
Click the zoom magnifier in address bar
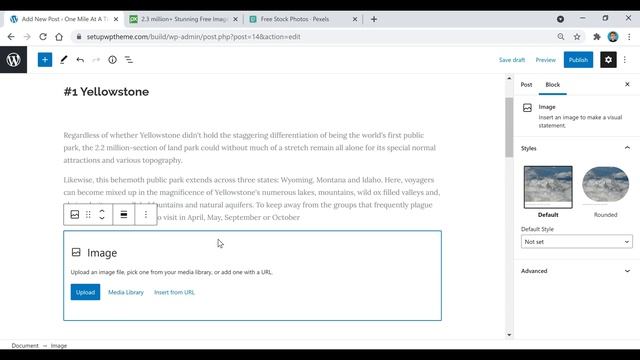point(561,37)
